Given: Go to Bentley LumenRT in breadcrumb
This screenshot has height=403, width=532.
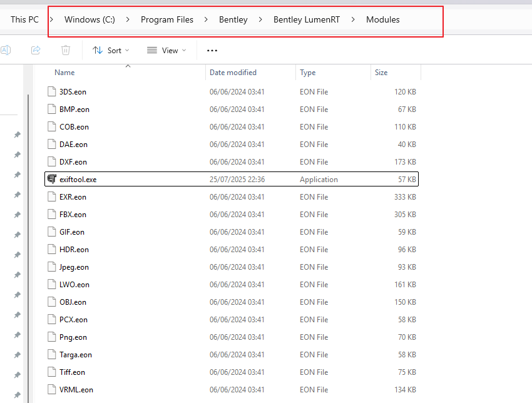Looking at the screenshot, I should (307, 19).
